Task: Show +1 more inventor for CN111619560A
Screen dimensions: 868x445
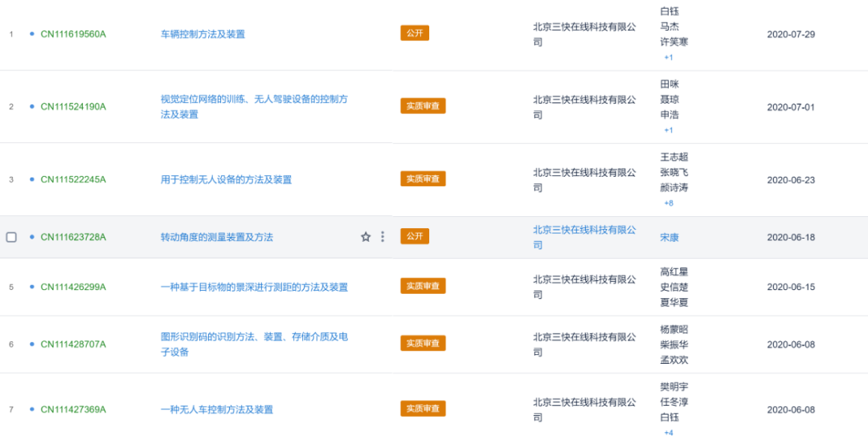Action: pos(669,58)
